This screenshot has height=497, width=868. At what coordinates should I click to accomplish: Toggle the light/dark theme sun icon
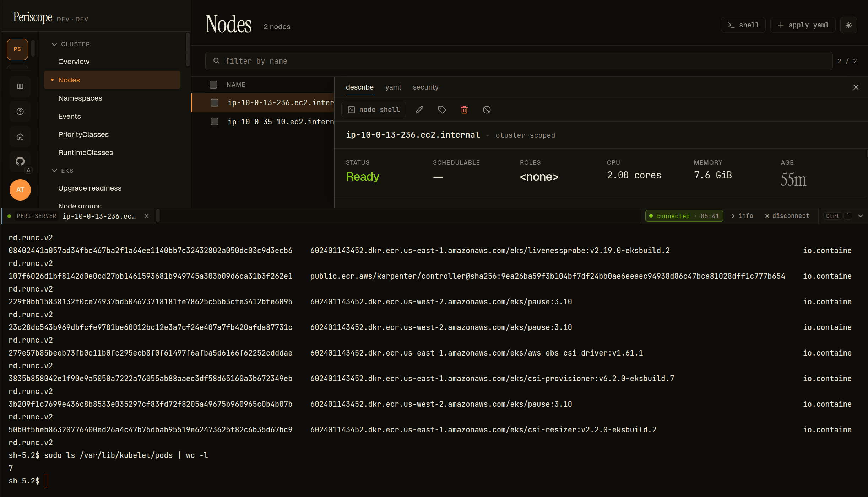pos(848,25)
